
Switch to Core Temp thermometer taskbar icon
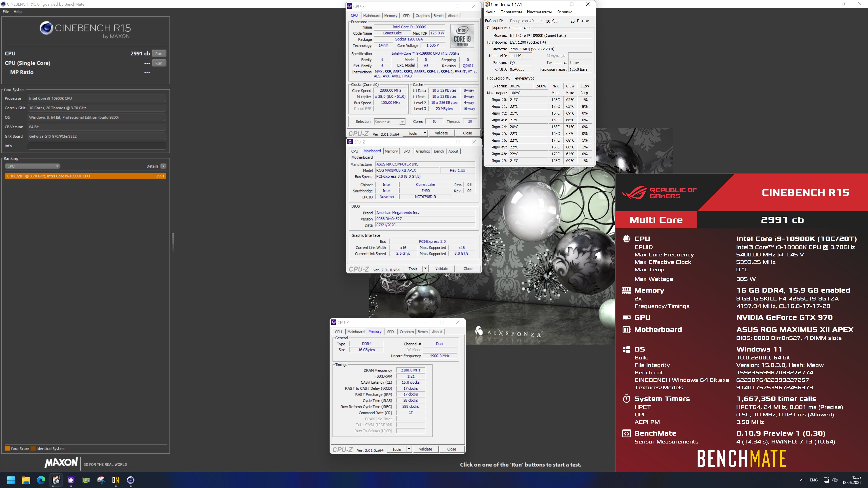coord(56,480)
